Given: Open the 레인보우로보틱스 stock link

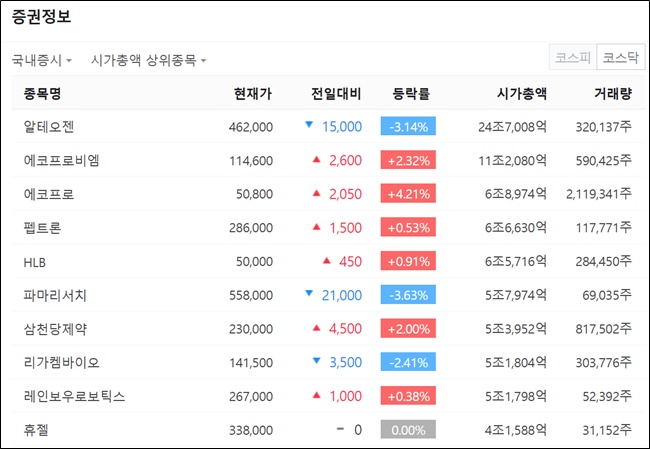Looking at the screenshot, I should [74, 396].
